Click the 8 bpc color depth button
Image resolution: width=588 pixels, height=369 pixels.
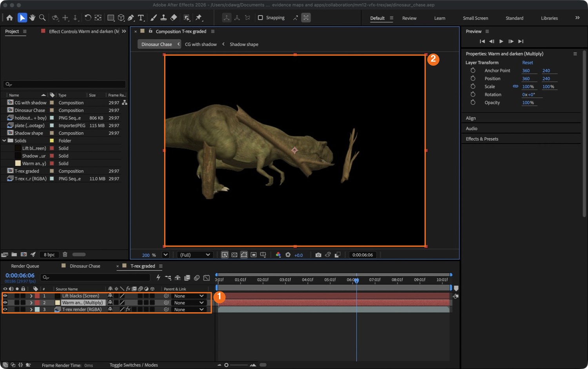click(x=49, y=254)
